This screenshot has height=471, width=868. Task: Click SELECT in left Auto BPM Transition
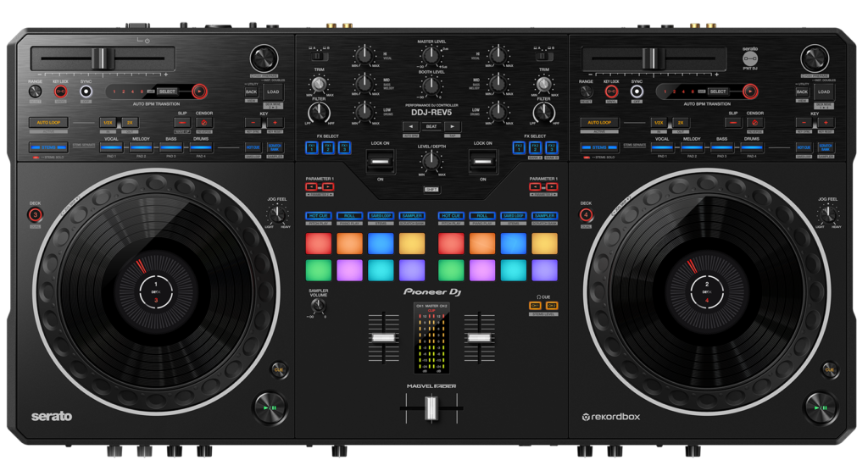tap(167, 91)
